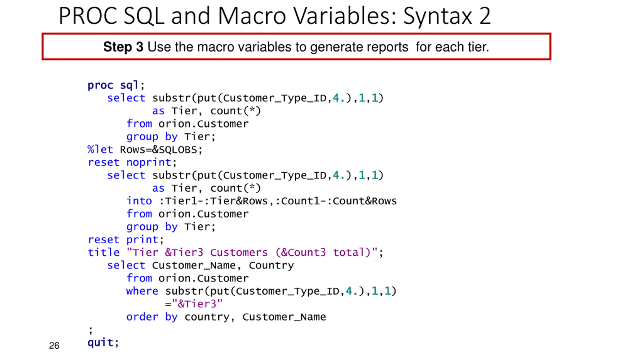Click the 'quit;' statement
Screen dimensions: 644x362
(103, 342)
